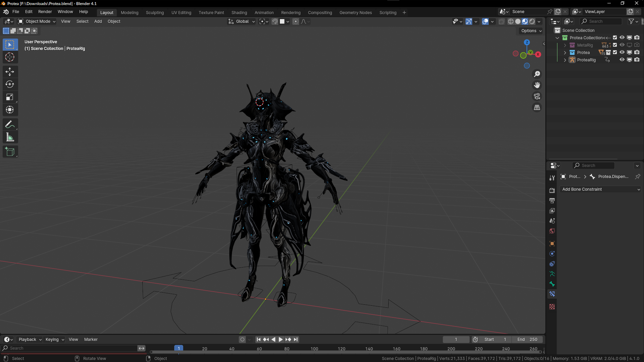Disable ProteaRig in renders via camera icon
The image size is (644, 362).
click(637, 60)
